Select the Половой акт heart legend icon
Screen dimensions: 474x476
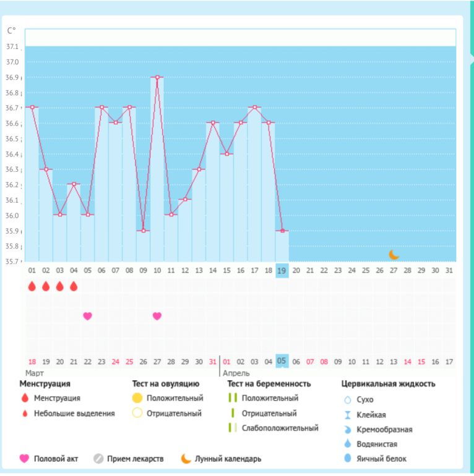25,459
